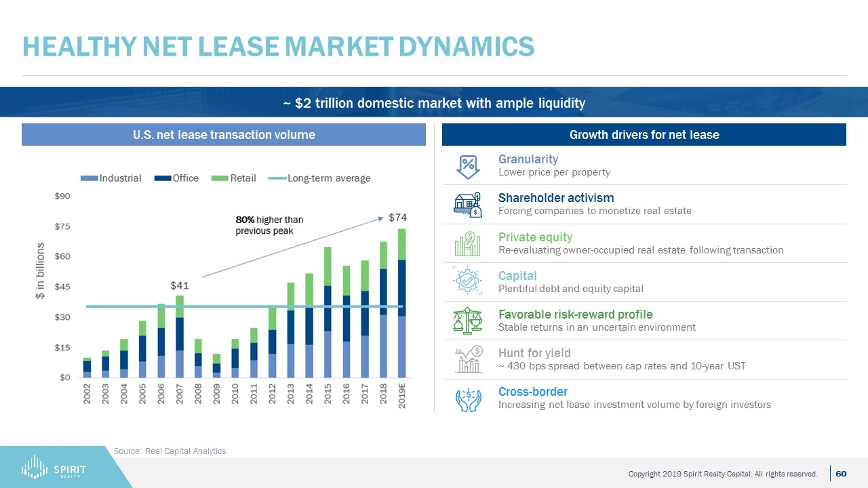This screenshot has width=868, height=488.
Task: Click the Long-term average legend entry
Action: click(x=319, y=178)
